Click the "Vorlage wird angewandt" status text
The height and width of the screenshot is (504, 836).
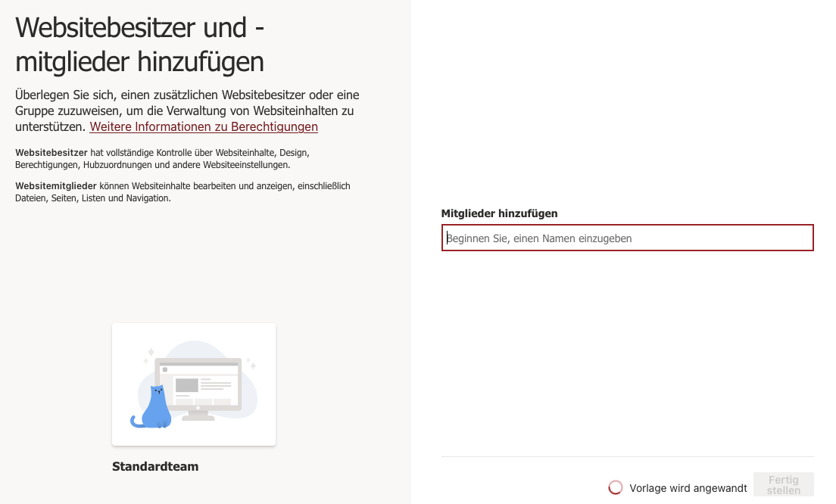coord(688,488)
